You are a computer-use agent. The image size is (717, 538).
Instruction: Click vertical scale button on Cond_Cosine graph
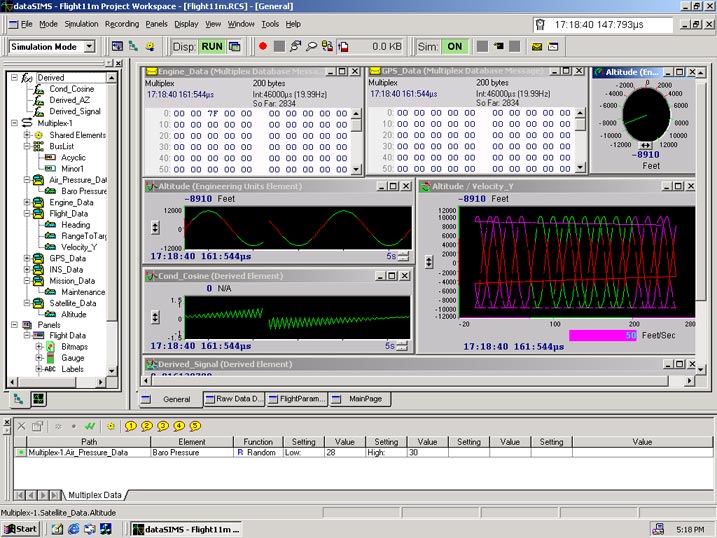(x=155, y=317)
